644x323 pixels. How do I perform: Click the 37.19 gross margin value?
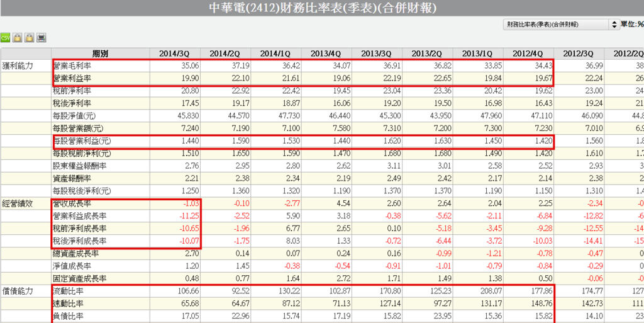240,65
